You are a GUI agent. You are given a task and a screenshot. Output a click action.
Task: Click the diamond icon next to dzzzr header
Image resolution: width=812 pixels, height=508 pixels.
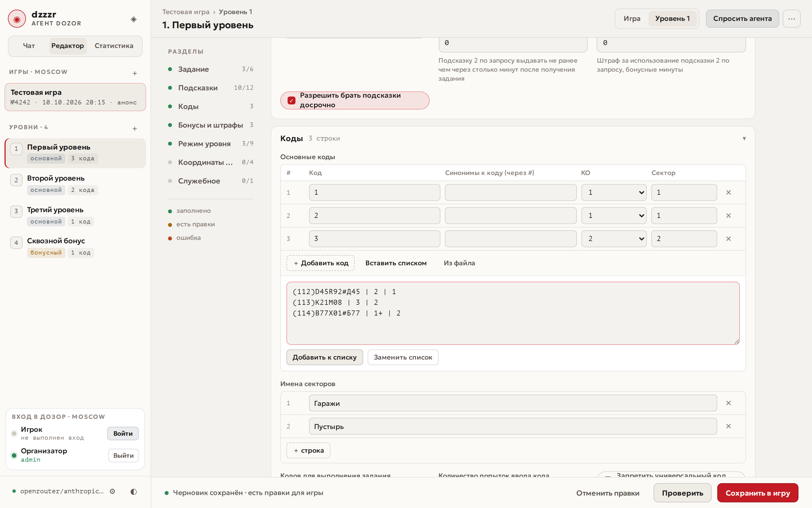tap(134, 19)
